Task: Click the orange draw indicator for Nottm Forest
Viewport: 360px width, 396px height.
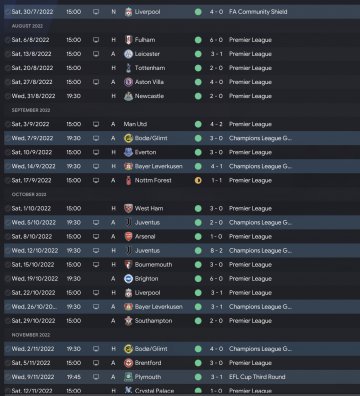Action: click(x=198, y=180)
